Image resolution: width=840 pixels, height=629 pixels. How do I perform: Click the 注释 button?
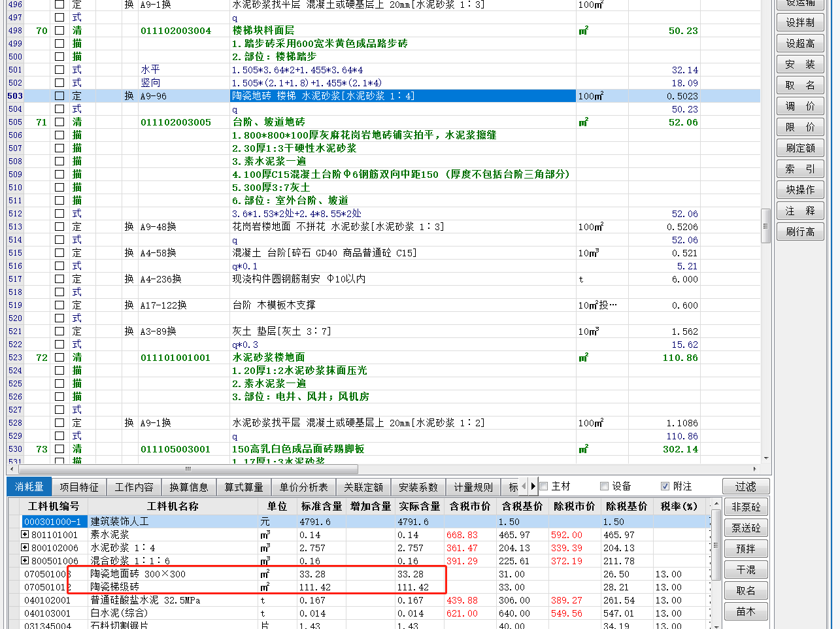(800, 211)
